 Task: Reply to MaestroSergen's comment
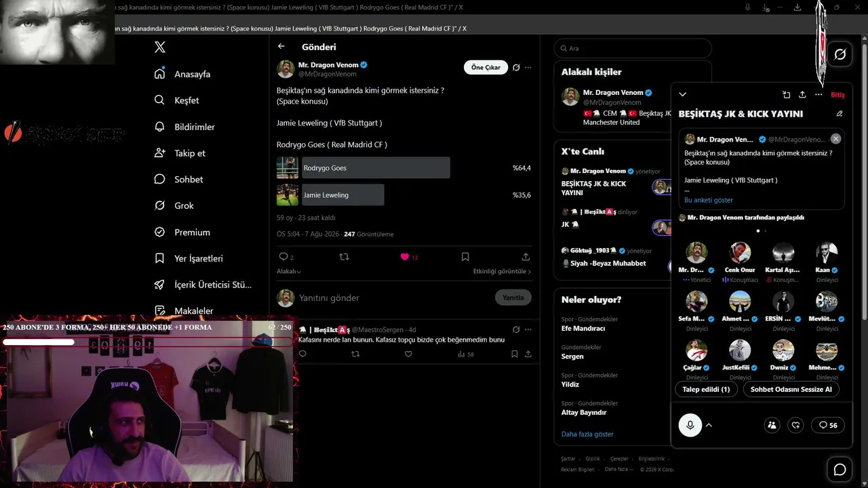[x=302, y=354]
